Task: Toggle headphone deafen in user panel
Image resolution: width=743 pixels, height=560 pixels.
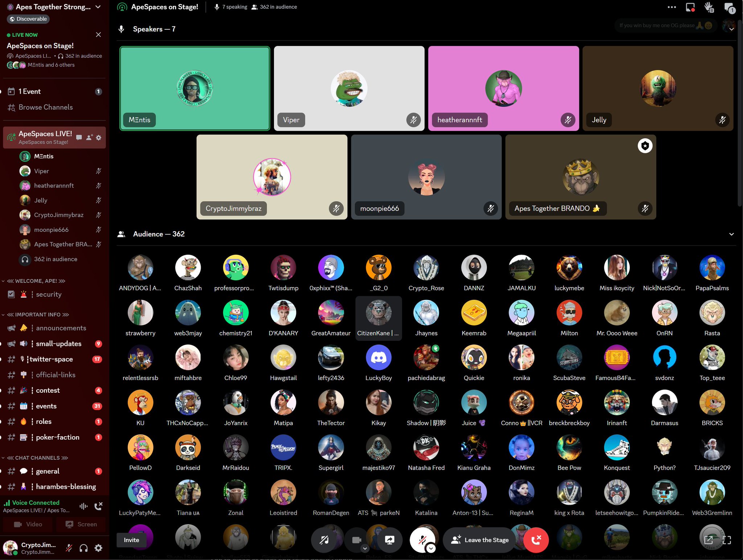Action: tap(83, 548)
